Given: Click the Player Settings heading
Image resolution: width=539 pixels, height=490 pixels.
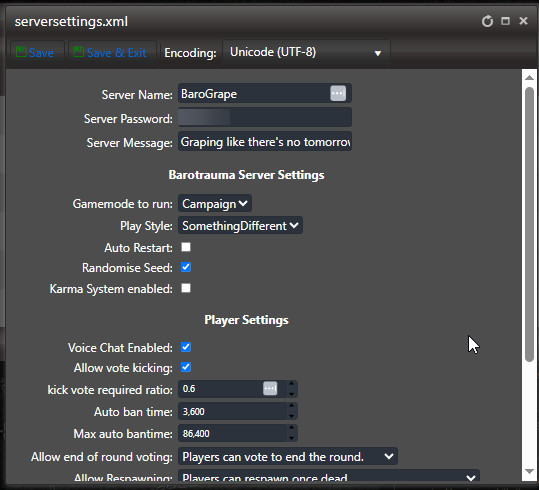Looking at the screenshot, I should [x=246, y=320].
